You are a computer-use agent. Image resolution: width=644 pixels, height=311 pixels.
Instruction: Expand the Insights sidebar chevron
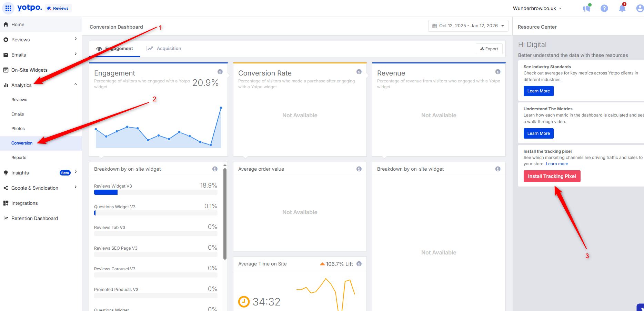point(76,172)
